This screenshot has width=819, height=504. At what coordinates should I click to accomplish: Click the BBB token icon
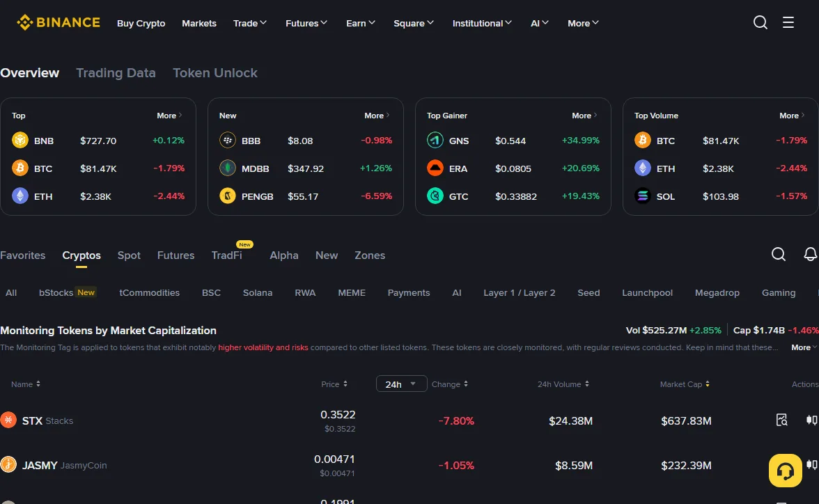pyautogui.click(x=227, y=140)
